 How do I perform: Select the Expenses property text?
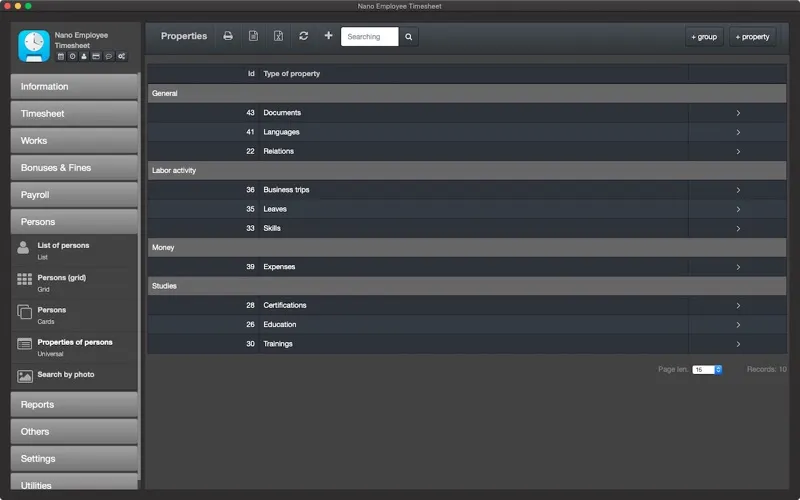click(279, 267)
